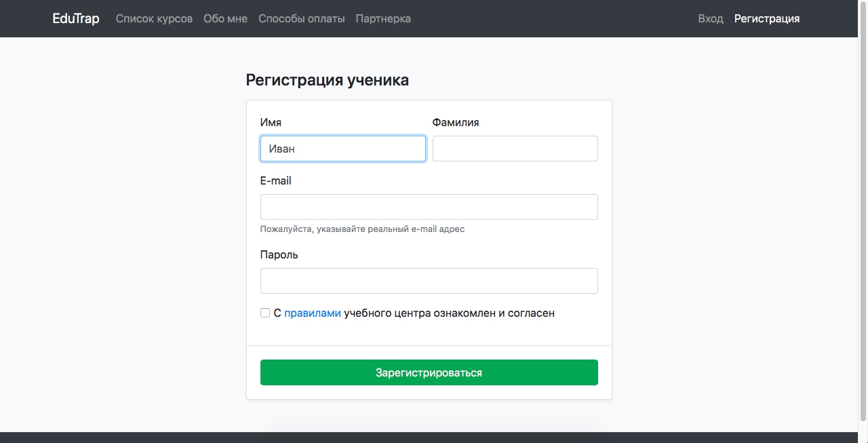Open the Регистрация navbar link
The width and height of the screenshot is (868, 443).
pyautogui.click(x=766, y=18)
